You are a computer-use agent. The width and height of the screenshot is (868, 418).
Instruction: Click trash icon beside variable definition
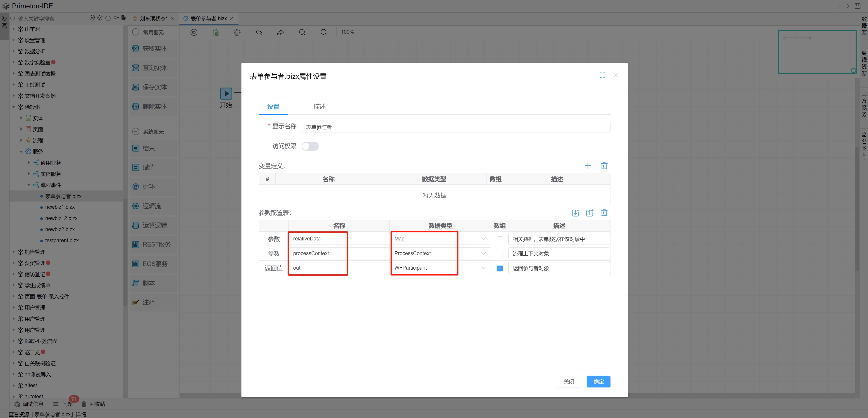[604, 166]
